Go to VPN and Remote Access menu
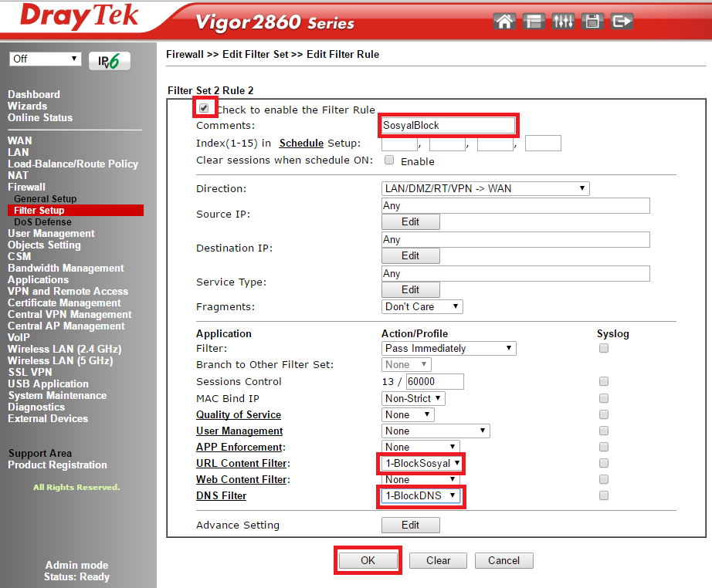Screen dimensions: 712x588 click(68, 291)
